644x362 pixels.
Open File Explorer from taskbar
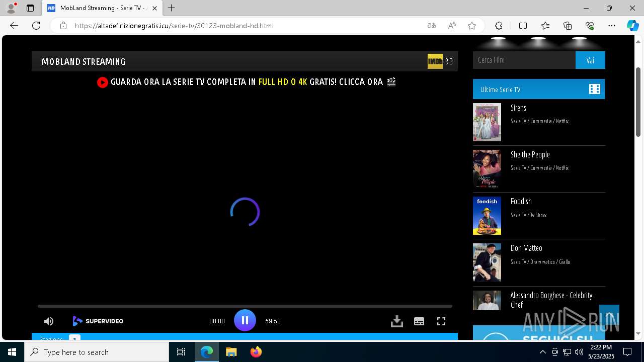(x=231, y=352)
